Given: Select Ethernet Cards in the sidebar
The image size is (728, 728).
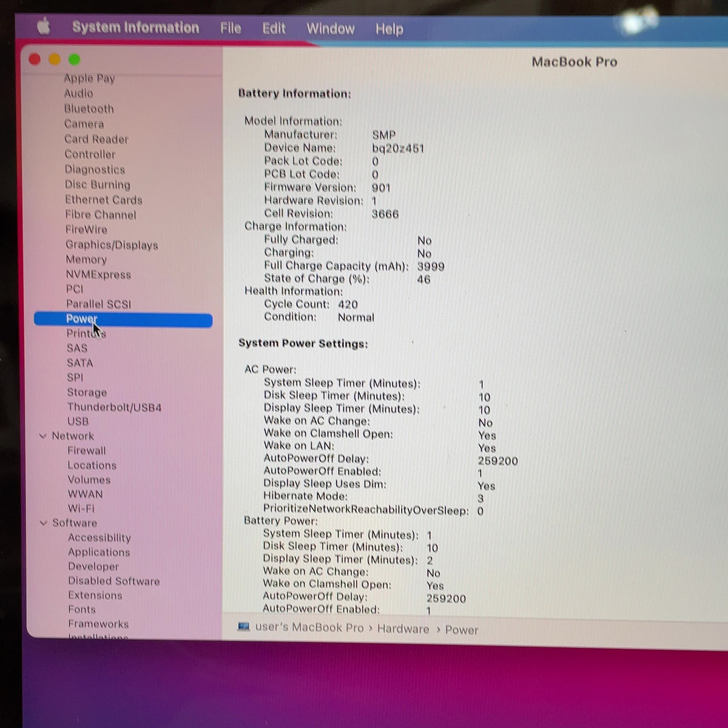Looking at the screenshot, I should pos(104,200).
